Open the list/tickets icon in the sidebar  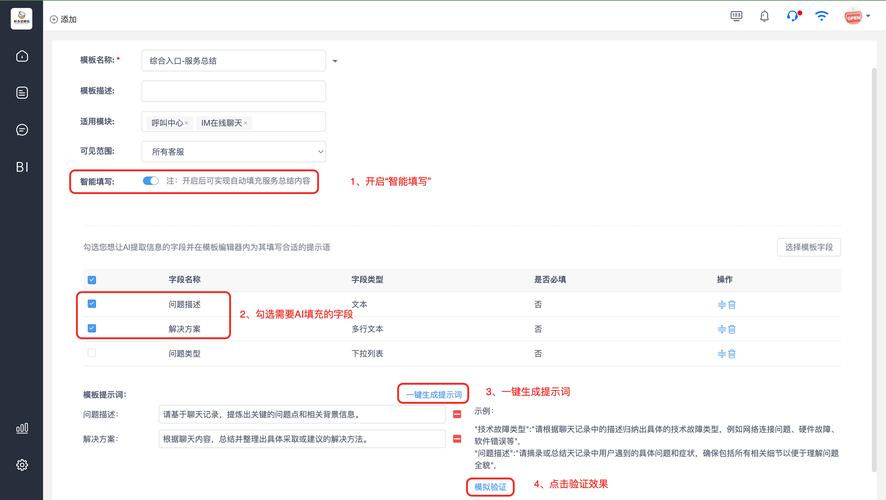pyautogui.click(x=22, y=93)
